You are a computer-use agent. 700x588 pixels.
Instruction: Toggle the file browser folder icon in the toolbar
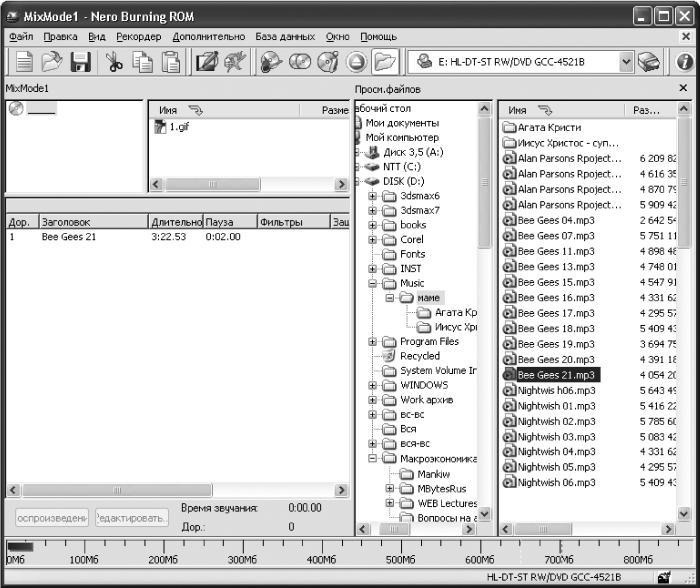385,62
